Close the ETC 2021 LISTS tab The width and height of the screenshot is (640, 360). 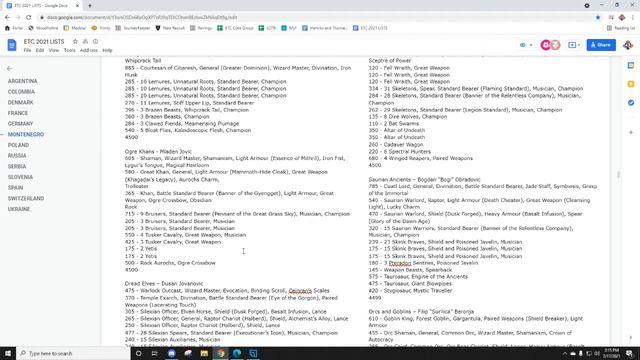pyautogui.click(x=78, y=6)
